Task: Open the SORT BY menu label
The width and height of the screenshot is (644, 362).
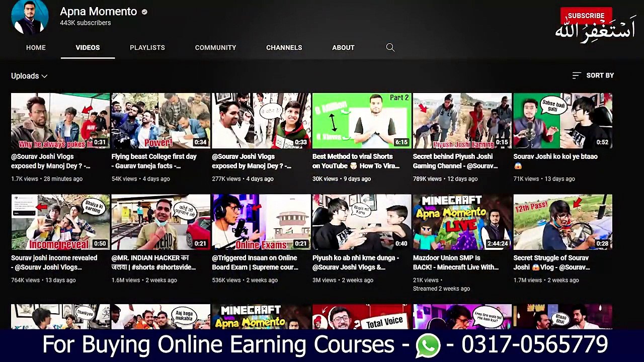Action: [x=600, y=75]
